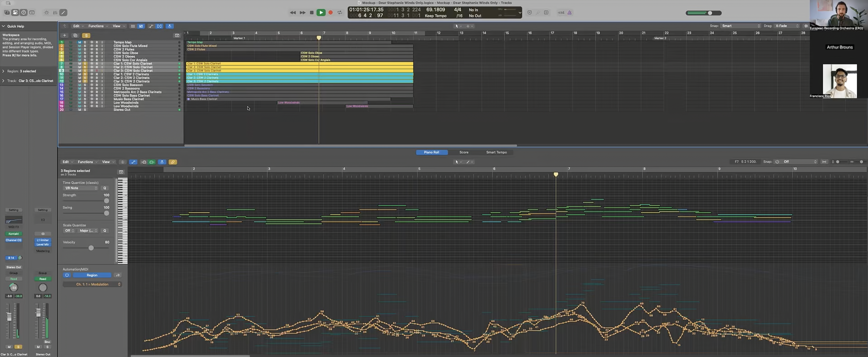The image size is (868, 357).
Task: Open the LCD display mode dropdown arrow
Action: [x=520, y=13]
